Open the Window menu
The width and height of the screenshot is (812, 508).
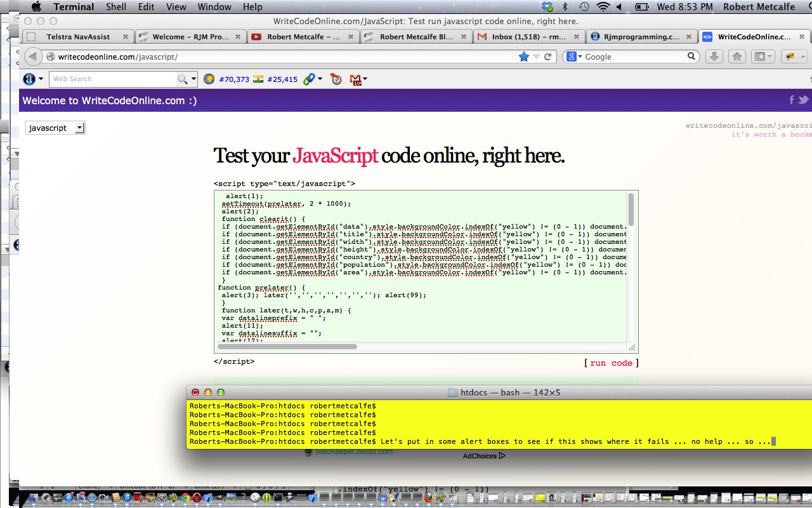(214, 7)
